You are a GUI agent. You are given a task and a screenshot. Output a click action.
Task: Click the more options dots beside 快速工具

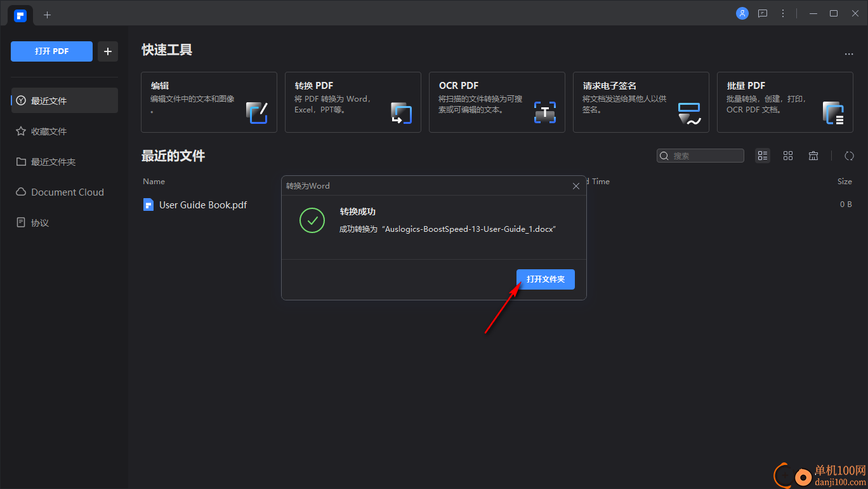849,55
